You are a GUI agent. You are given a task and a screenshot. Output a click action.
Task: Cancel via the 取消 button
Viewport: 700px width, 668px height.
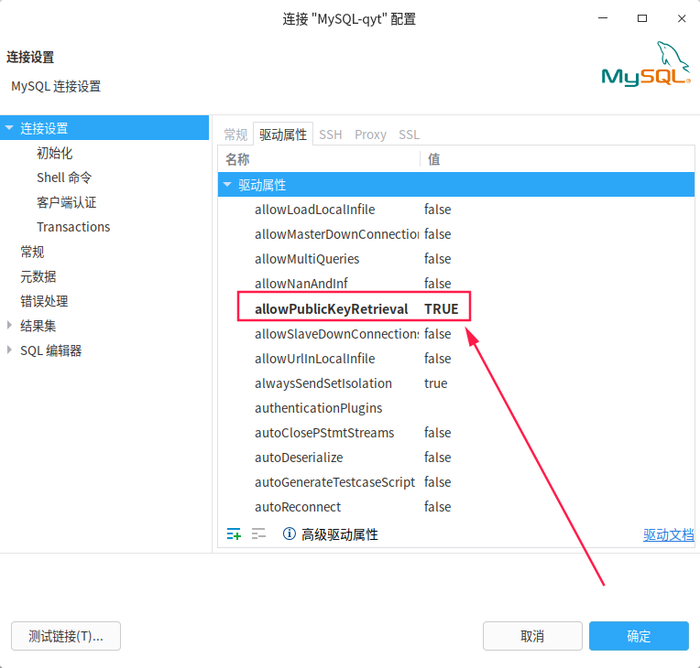533,636
